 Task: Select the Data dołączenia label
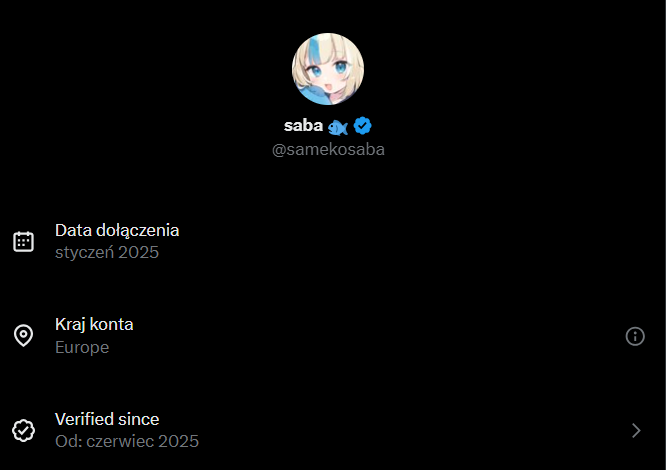[x=117, y=231]
